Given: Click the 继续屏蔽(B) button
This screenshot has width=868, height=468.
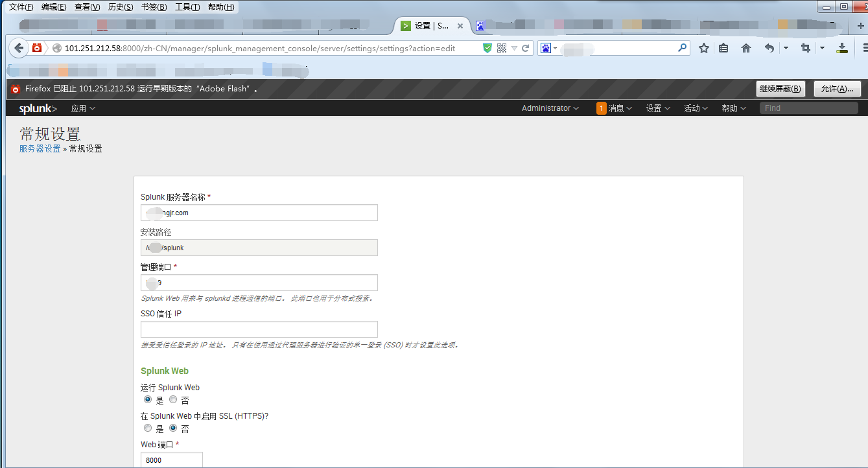Looking at the screenshot, I should click(x=780, y=89).
